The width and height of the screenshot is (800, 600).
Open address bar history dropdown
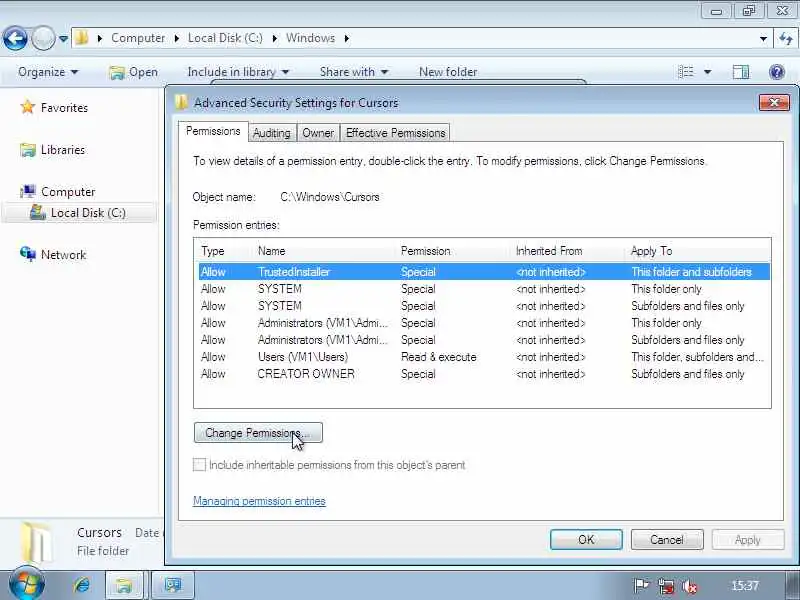[763, 38]
